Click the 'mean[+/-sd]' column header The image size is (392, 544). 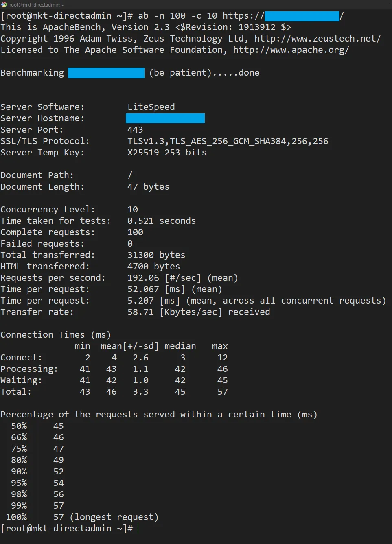pos(130,346)
